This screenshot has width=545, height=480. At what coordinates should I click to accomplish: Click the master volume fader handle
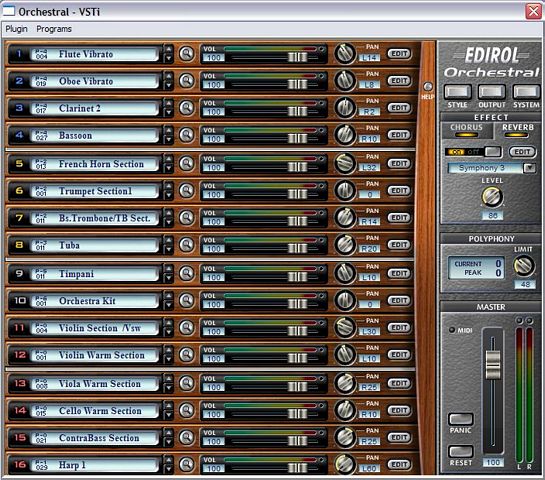coord(493,365)
